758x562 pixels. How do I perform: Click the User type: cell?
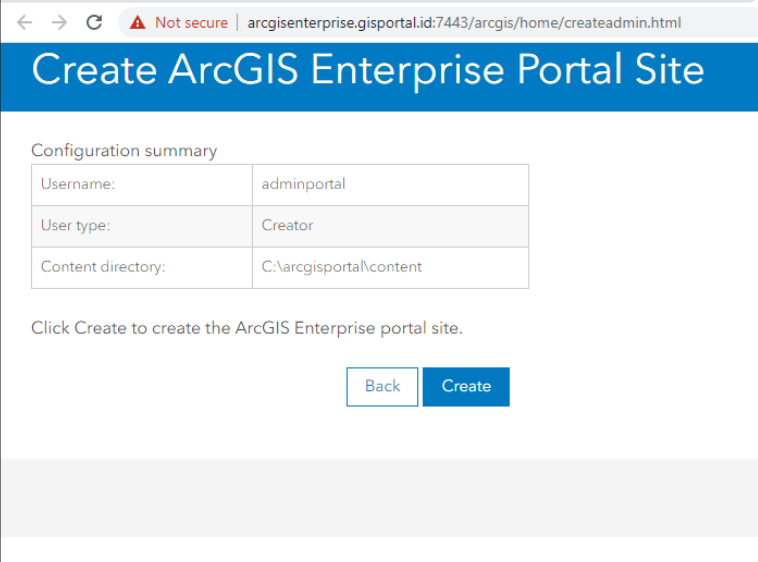pos(142,227)
